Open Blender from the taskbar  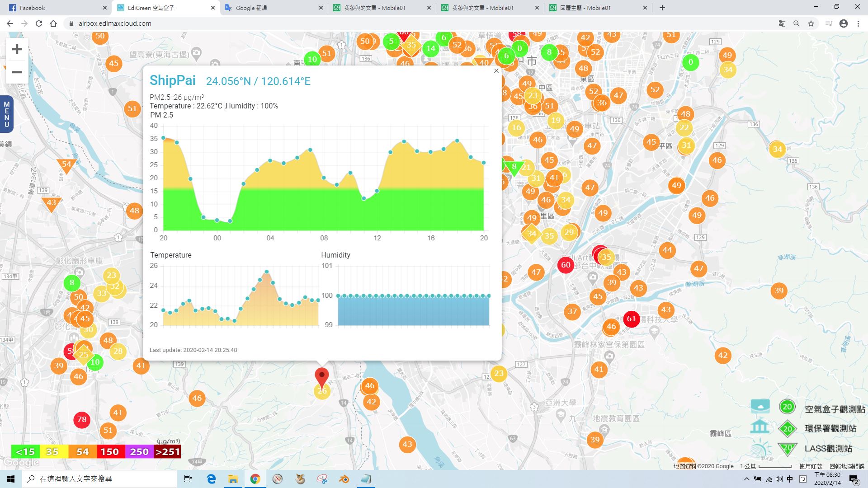coord(344,479)
